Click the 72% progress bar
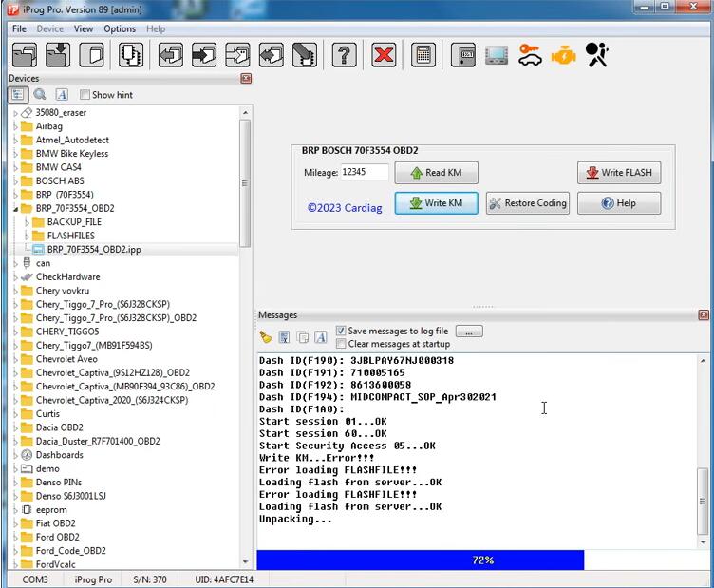714x588 pixels. tap(482, 560)
